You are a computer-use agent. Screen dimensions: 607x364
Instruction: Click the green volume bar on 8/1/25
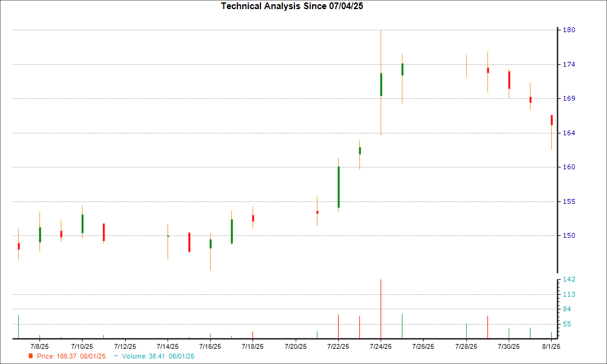point(552,335)
